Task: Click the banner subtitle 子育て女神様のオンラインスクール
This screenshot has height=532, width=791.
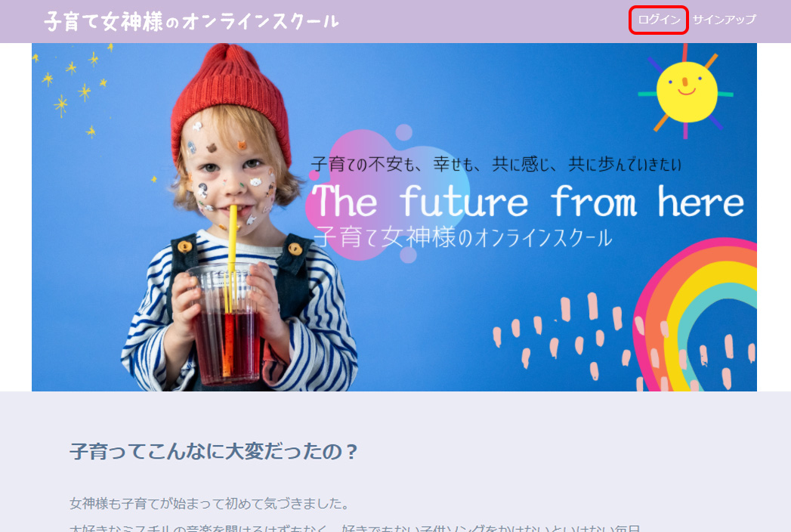Action: (x=462, y=237)
